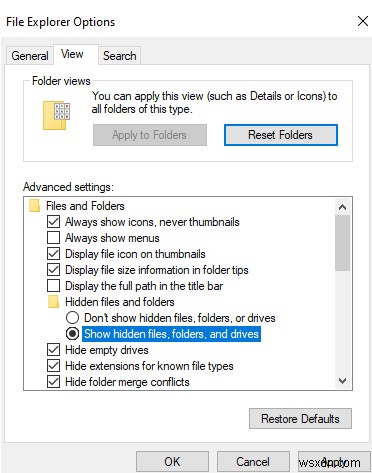Select Don't show hidden files radio button

(x=72, y=318)
